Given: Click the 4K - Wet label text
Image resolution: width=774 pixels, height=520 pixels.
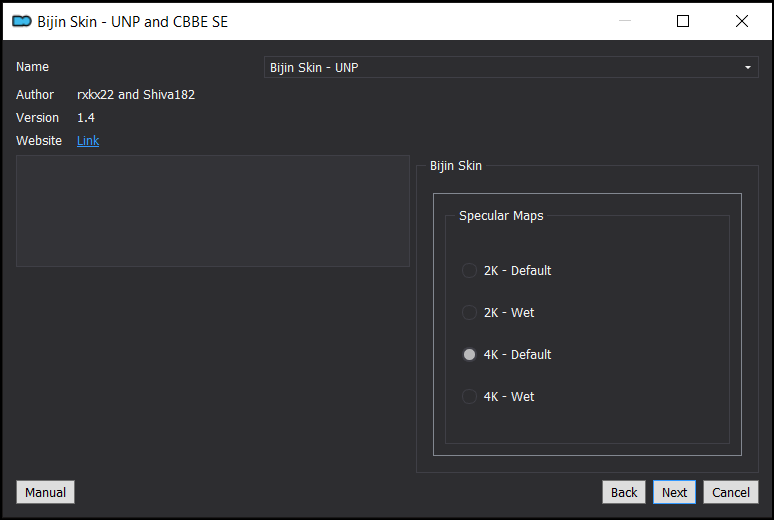Looking at the screenshot, I should tap(509, 397).
